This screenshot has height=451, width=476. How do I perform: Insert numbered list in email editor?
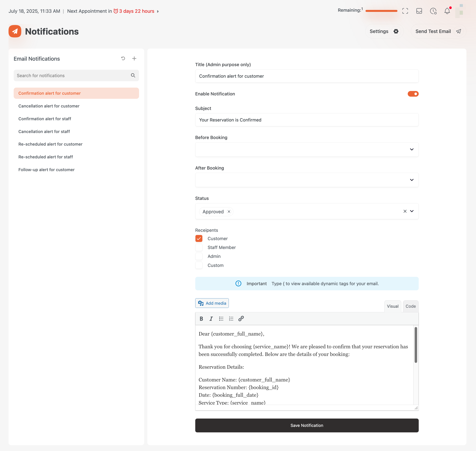click(231, 319)
